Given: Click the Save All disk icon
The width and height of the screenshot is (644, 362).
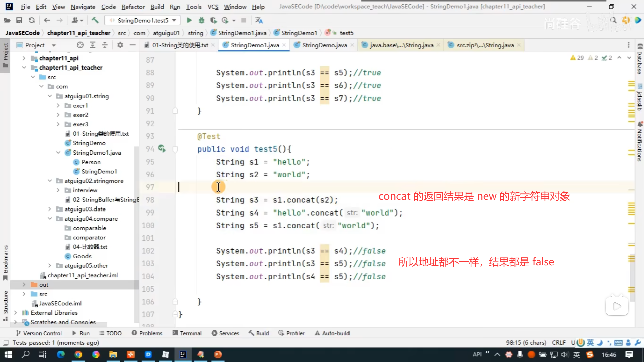Looking at the screenshot, I should click(x=19, y=20).
